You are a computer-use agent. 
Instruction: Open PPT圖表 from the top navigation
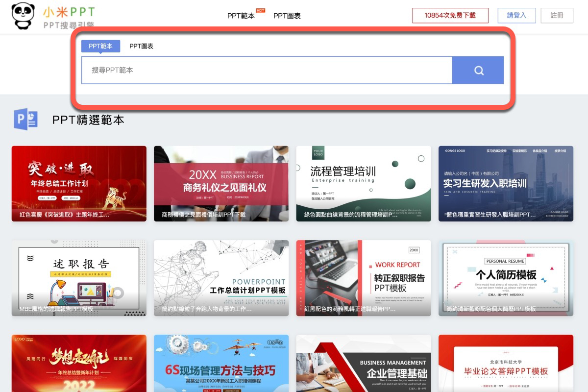[x=288, y=15]
